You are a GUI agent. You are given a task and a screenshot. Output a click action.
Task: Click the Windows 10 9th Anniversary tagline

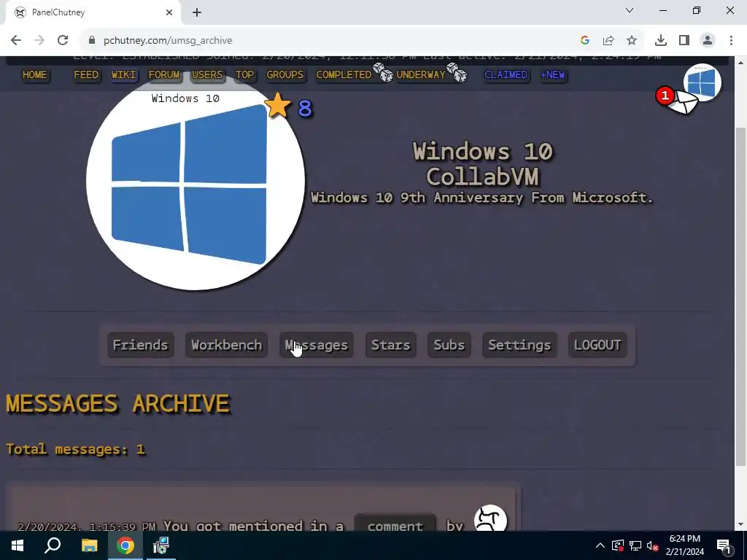click(481, 198)
